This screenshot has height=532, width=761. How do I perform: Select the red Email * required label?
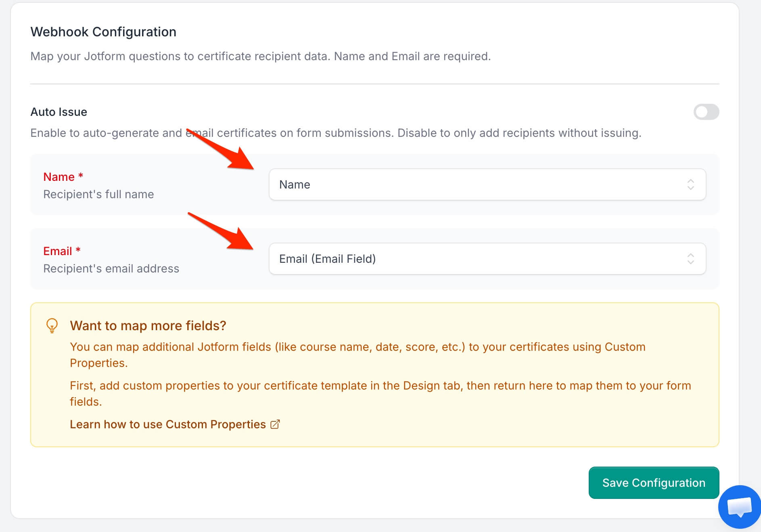click(x=62, y=251)
